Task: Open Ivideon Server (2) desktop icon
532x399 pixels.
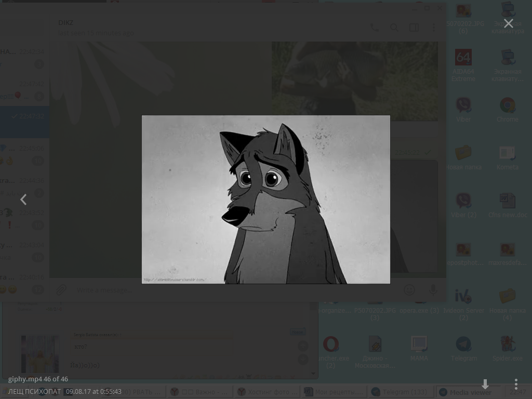Action: click(x=463, y=304)
